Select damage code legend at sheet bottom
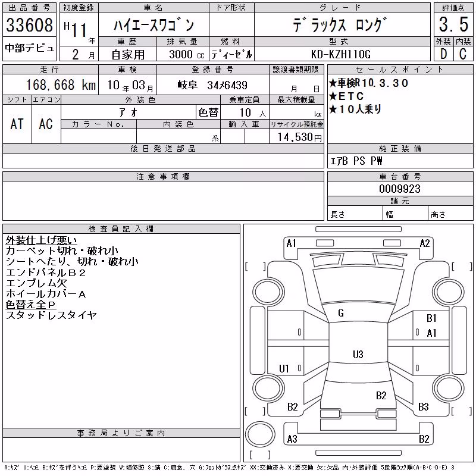This screenshot has height=476, width=476. click(x=229, y=468)
